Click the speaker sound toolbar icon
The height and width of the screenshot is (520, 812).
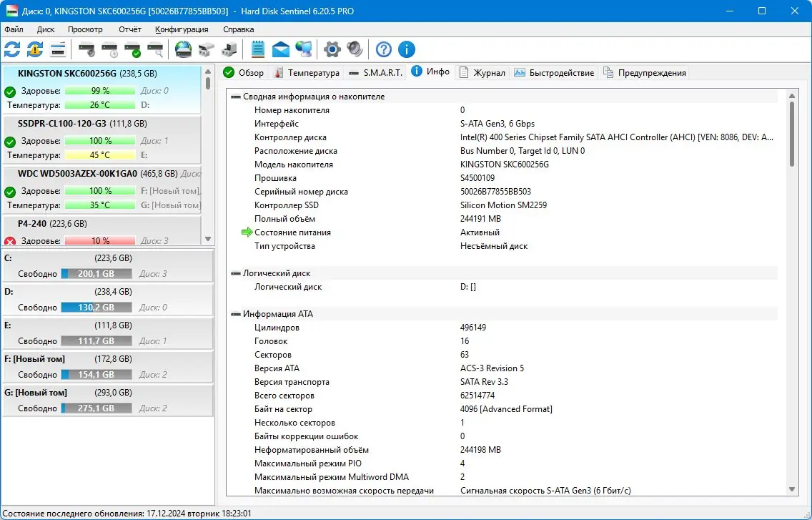coord(355,50)
